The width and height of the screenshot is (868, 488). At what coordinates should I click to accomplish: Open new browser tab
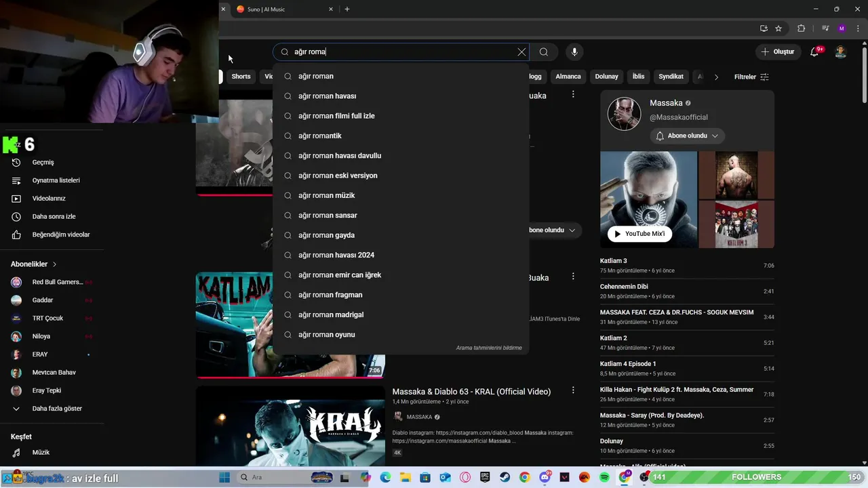[x=347, y=9]
